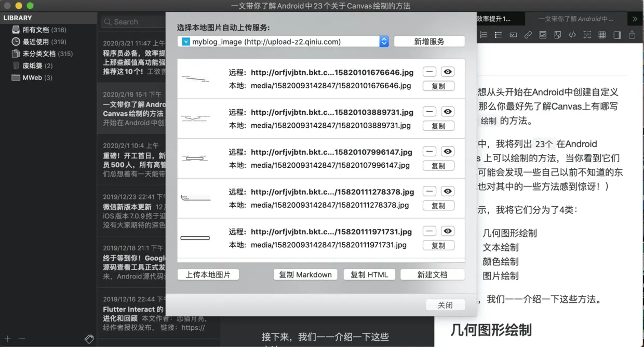Preview image 15820111278378.jpg with eye button
The image size is (644, 347).
[x=448, y=191]
